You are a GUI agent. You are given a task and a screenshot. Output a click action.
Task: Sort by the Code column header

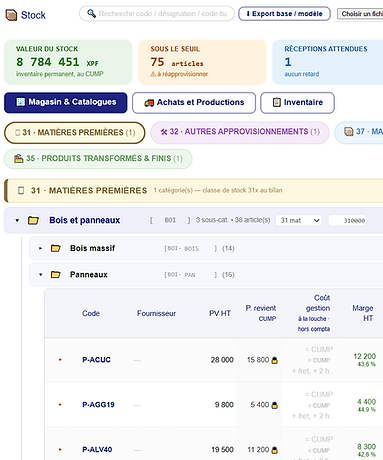(91, 313)
